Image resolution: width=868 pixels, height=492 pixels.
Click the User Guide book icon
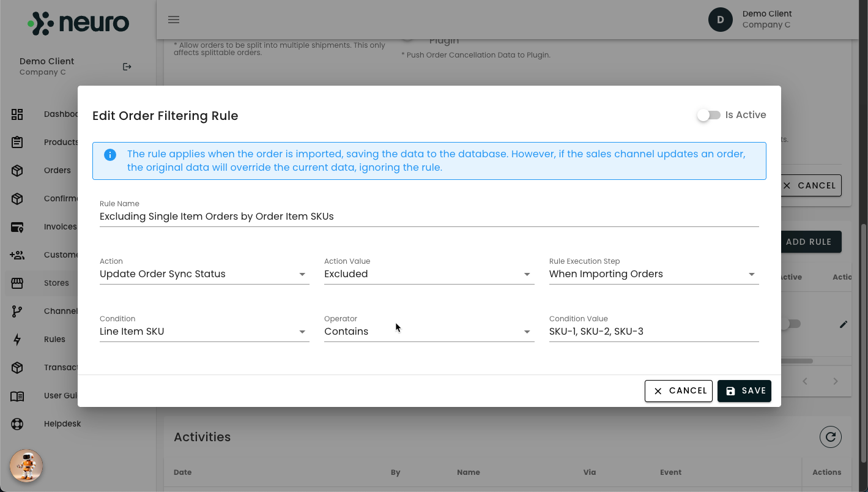(17, 395)
